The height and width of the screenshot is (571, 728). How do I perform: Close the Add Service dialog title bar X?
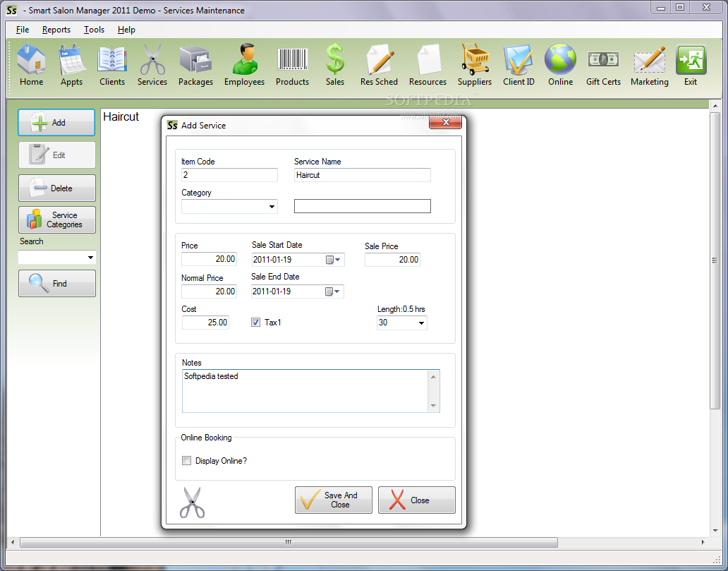click(445, 122)
